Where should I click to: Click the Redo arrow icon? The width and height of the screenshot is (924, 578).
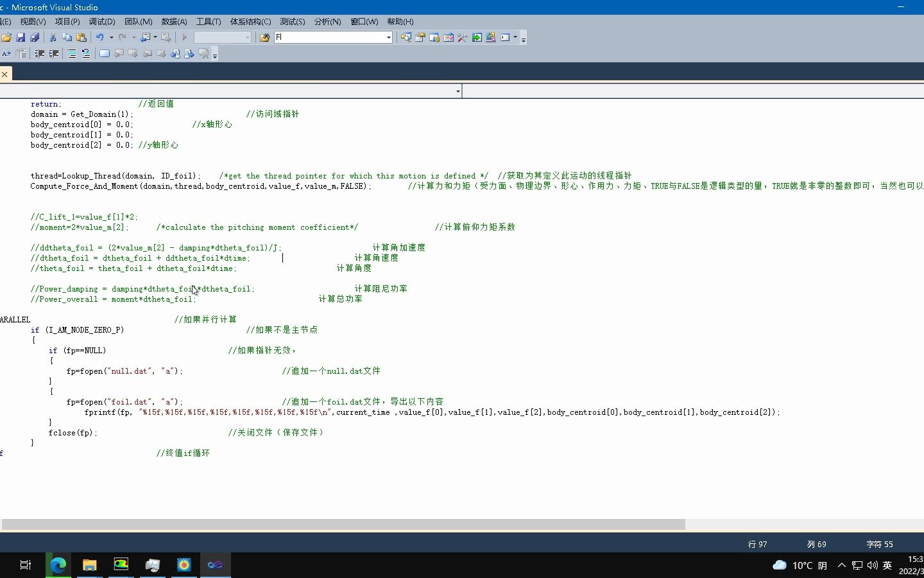tap(122, 37)
